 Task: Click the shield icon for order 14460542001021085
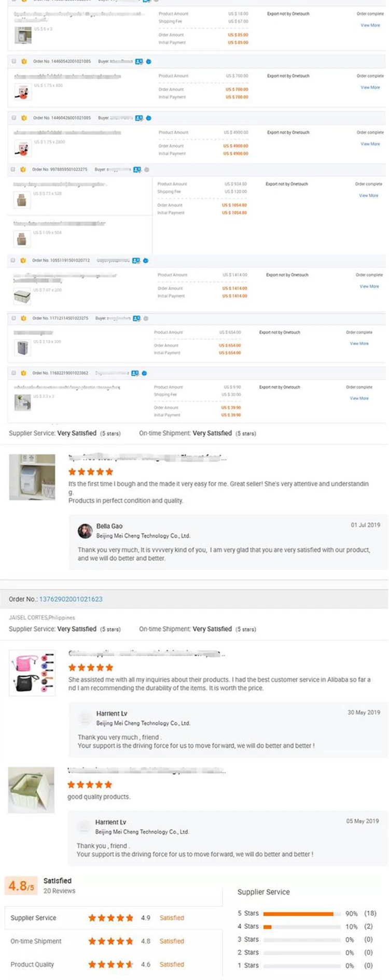click(24, 61)
